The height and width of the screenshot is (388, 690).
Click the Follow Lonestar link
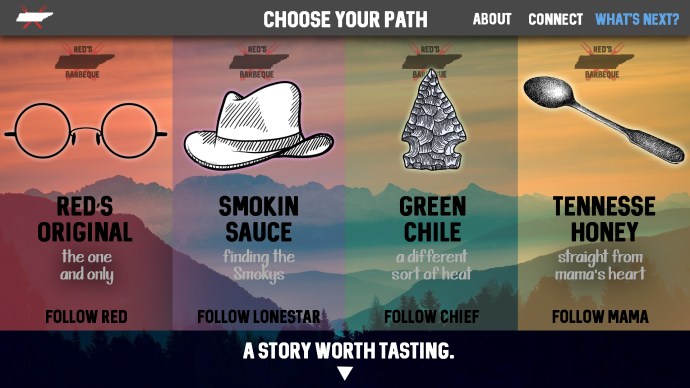point(259,317)
